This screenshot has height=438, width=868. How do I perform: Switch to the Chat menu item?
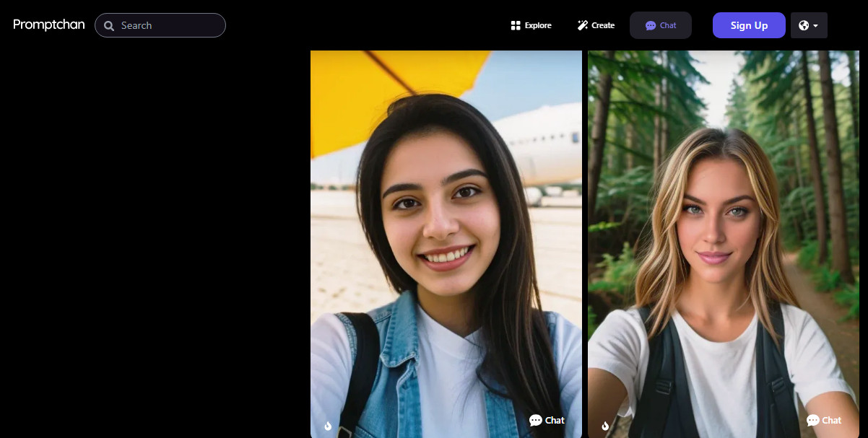661,25
